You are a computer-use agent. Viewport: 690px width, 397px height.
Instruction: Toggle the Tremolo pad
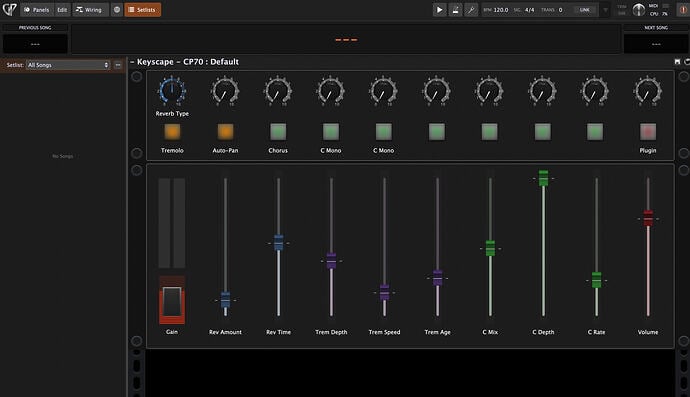tap(172, 132)
